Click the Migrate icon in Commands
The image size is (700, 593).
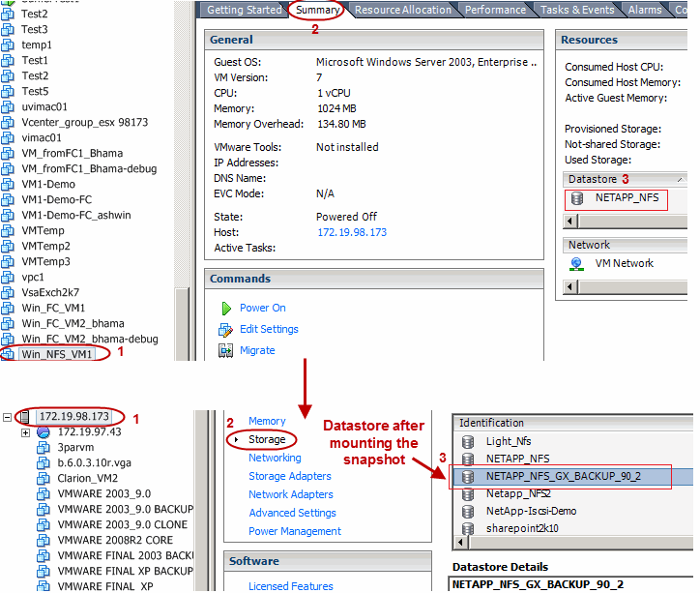point(225,350)
